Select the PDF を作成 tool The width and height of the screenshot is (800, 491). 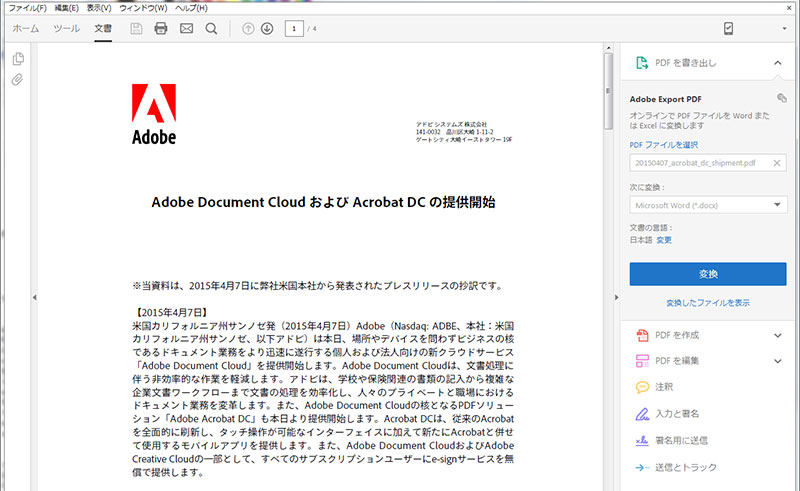677,335
